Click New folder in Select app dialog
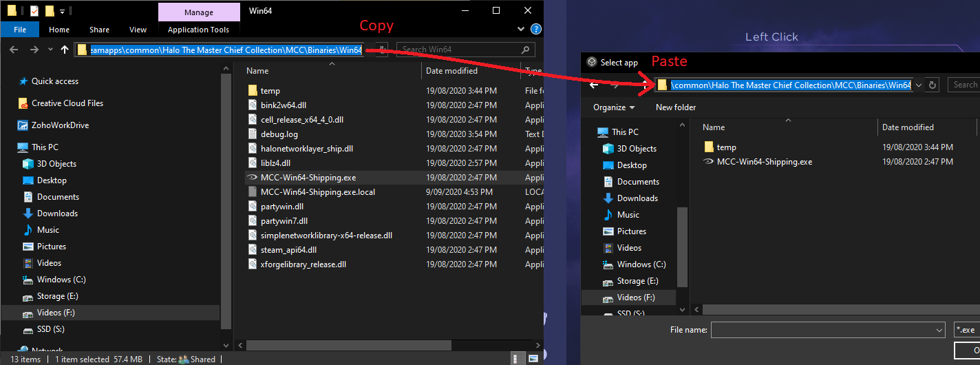Image resolution: width=980 pixels, height=365 pixels. pos(676,107)
